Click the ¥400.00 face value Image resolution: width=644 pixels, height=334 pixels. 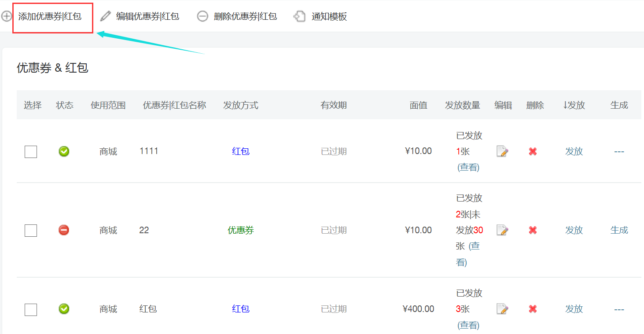click(x=418, y=309)
